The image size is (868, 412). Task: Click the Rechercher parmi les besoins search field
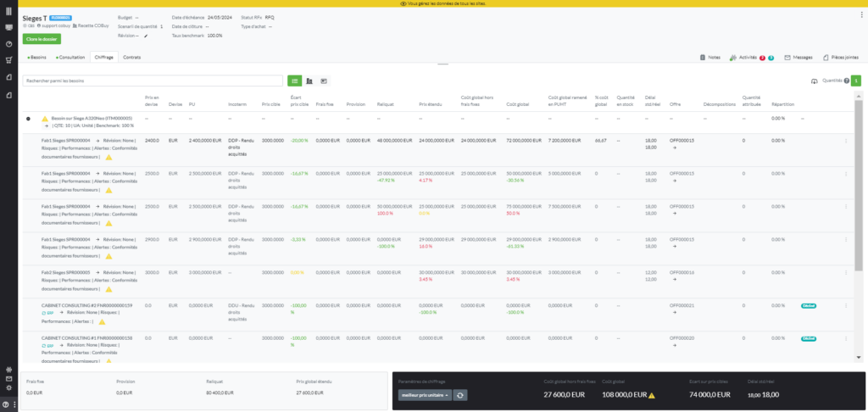[153, 81]
